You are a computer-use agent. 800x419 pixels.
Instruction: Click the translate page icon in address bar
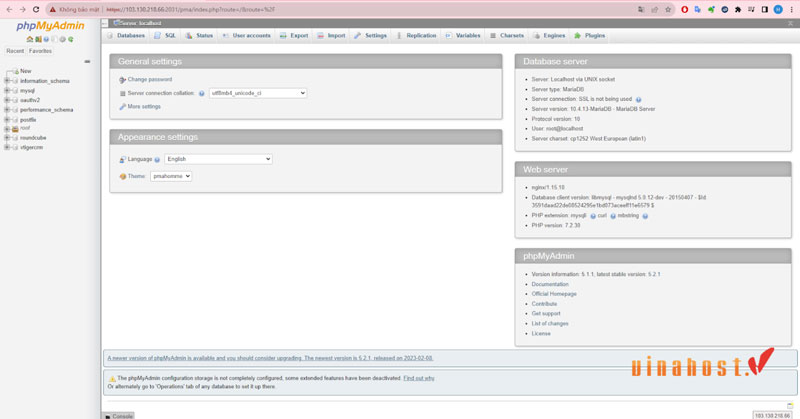[x=641, y=10]
